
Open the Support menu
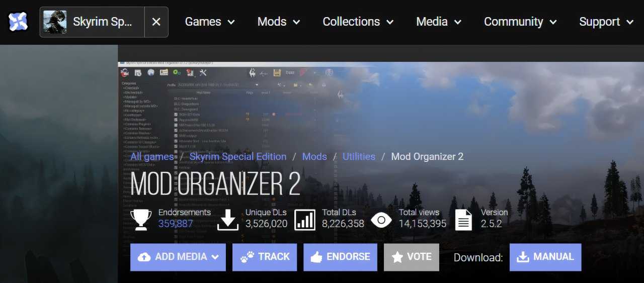point(606,22)
